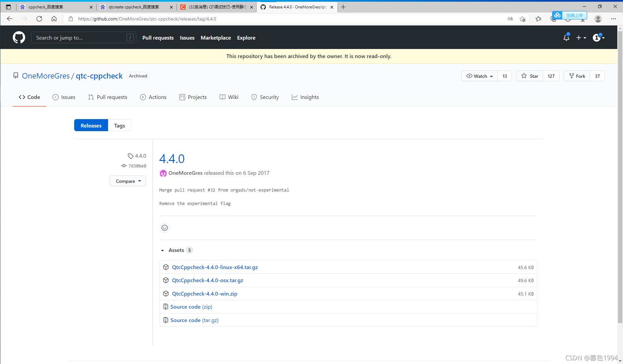This screenshot has height=364, width=623.
Task: Add a reaction with smiley icon
Action: [164, 228]
